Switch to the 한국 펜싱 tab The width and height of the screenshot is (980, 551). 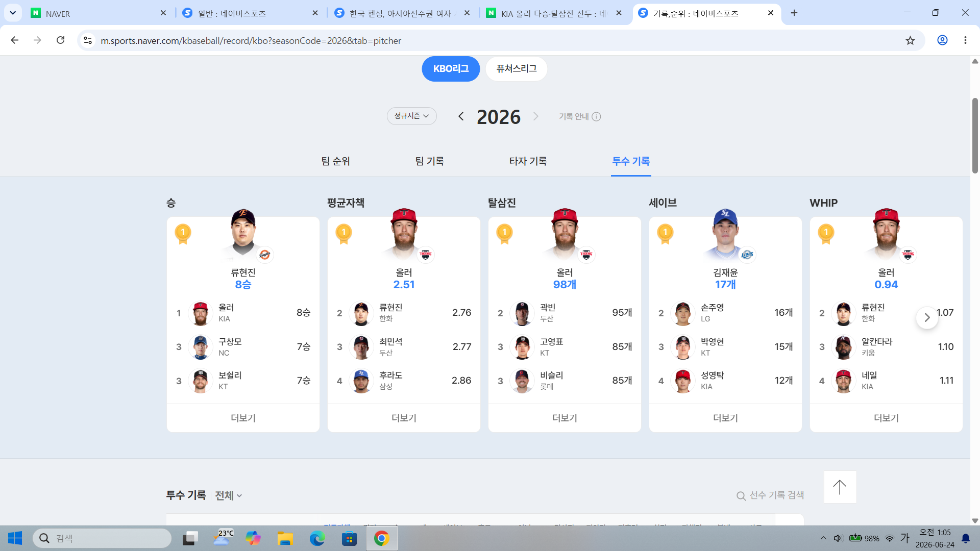pos(403,13)
